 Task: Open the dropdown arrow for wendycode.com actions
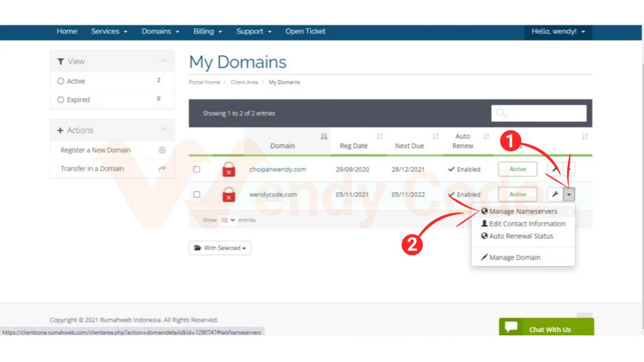(x=569, y=194)
